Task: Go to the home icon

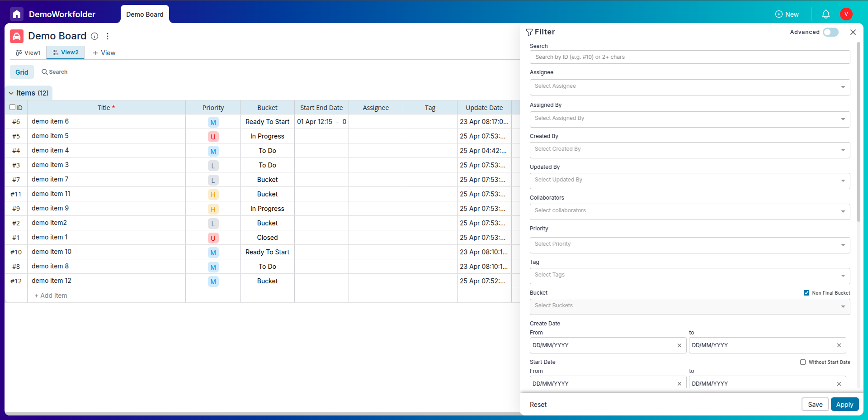Action: coord(17,14)
